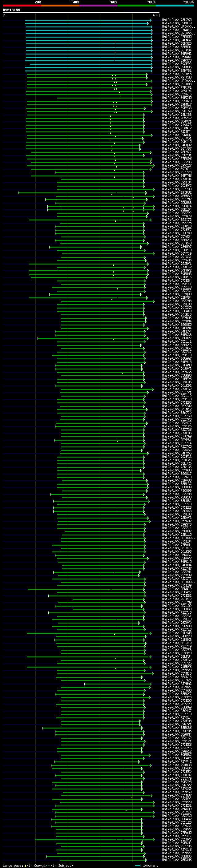Viewport: 197px width, 868px height.
Task: Choose UniRef100_B9T6I4 entry
Action: click(x=177, y=169)
